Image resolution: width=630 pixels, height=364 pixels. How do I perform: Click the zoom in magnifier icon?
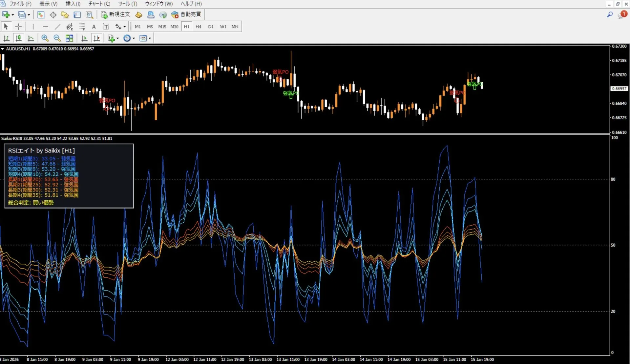45,38
